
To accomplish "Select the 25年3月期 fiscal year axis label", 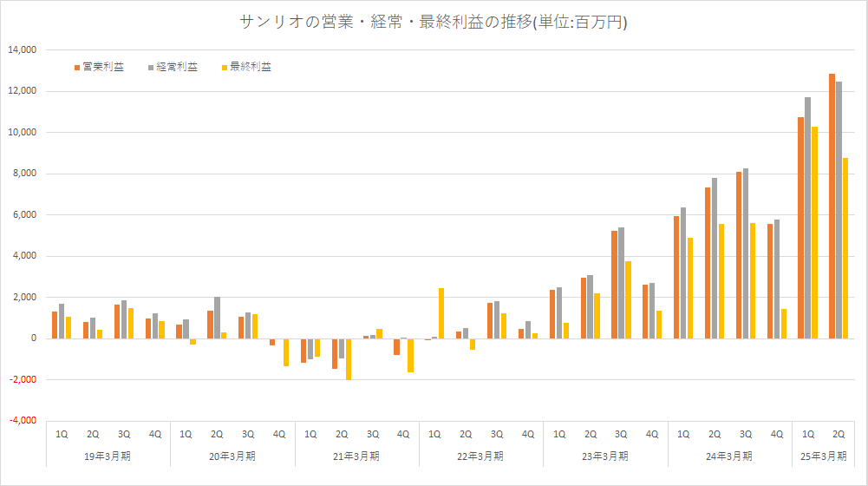I will tap(823, 455).
